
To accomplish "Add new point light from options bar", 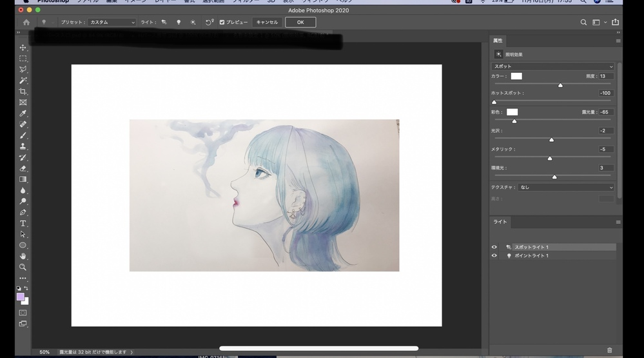I will 179,22.
